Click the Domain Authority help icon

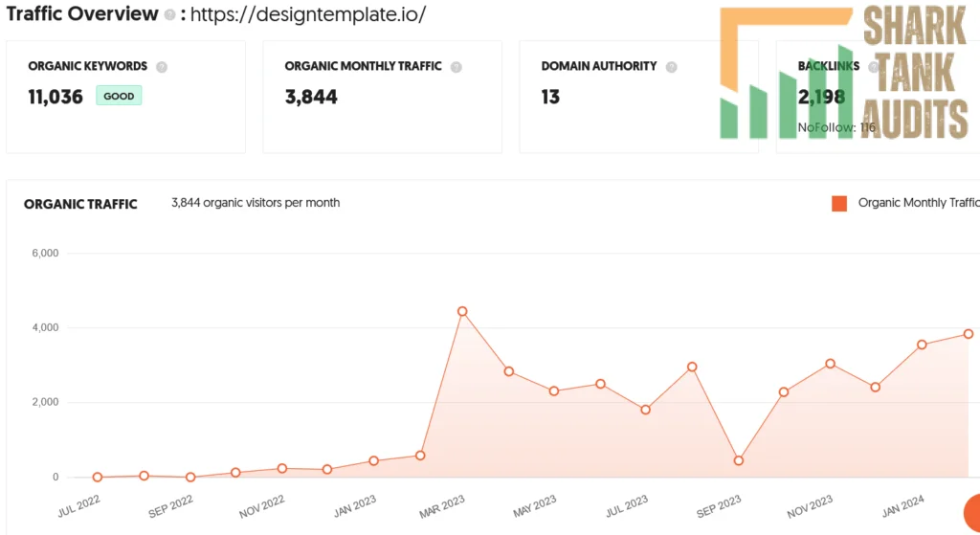pos(671,67)
